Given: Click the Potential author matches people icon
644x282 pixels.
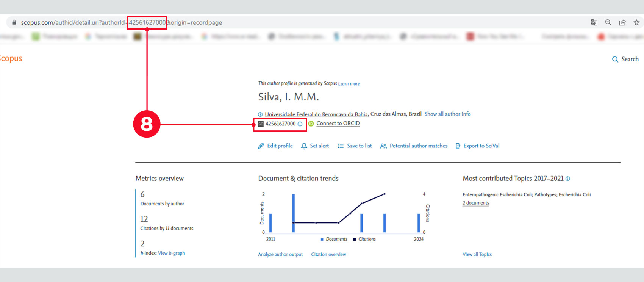Looking at the screenshot, I should pos(383,146).
